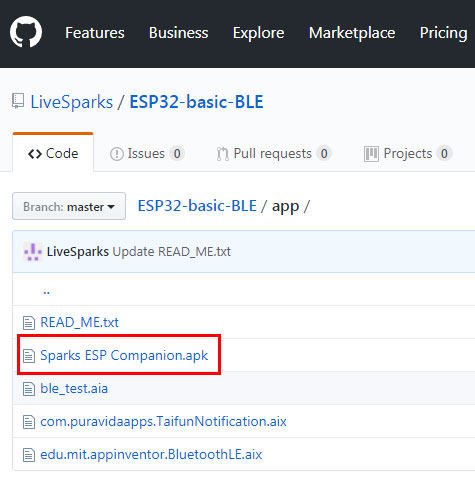Open the Explore navigation link

tap(258, 33)
